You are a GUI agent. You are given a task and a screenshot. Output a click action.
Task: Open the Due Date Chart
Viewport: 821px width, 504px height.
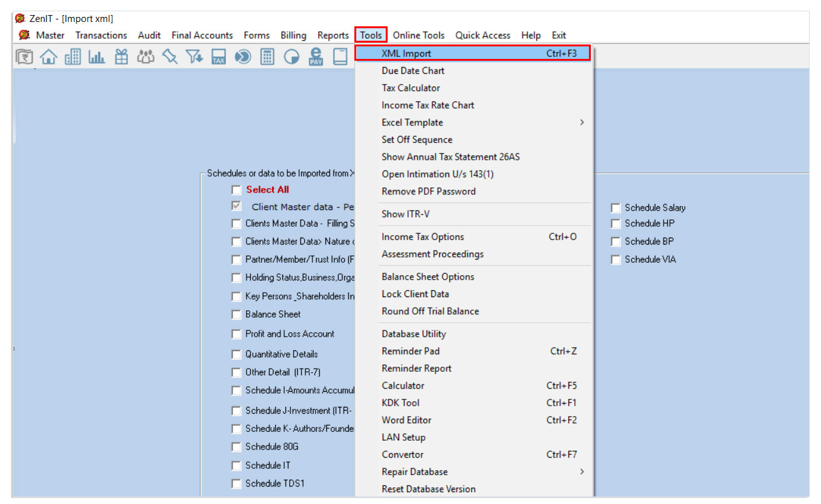474,71
